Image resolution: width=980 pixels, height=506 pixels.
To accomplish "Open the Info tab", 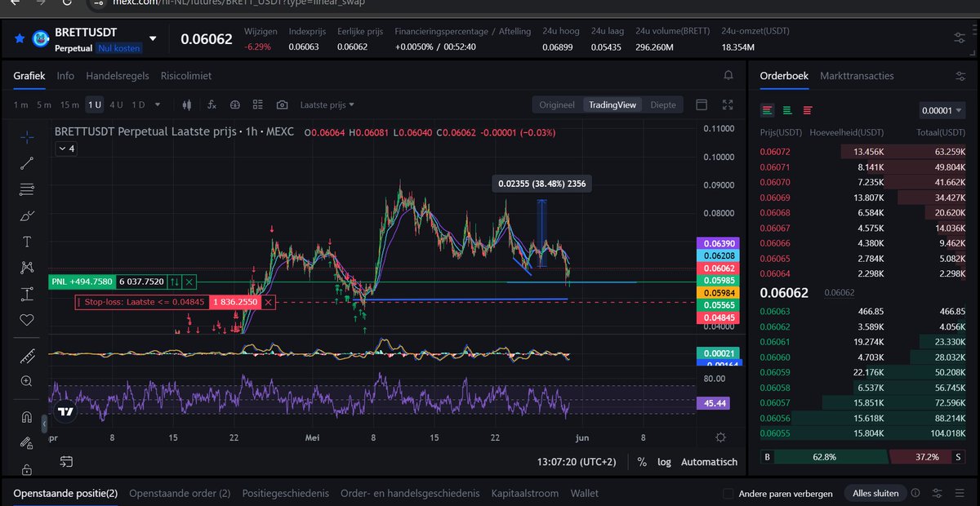I will pos(65,76).
